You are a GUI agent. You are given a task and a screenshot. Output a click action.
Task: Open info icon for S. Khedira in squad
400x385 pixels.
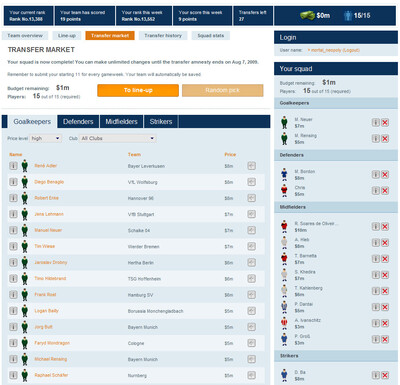click(x=376, y=275)
